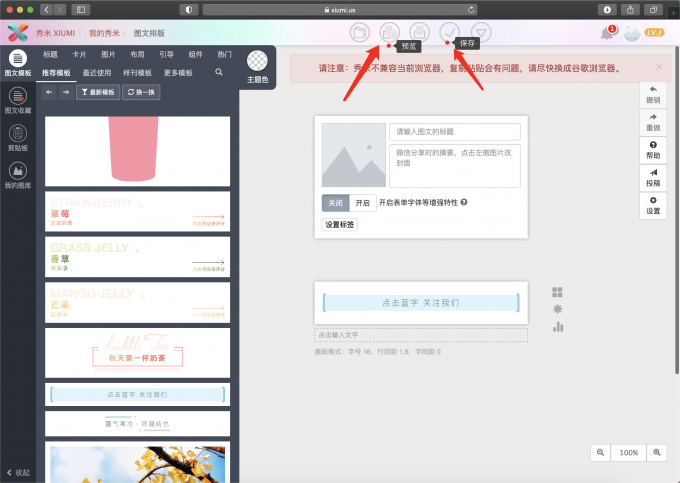
Task: Open the 热门 category tab
Action: (224, 54)
